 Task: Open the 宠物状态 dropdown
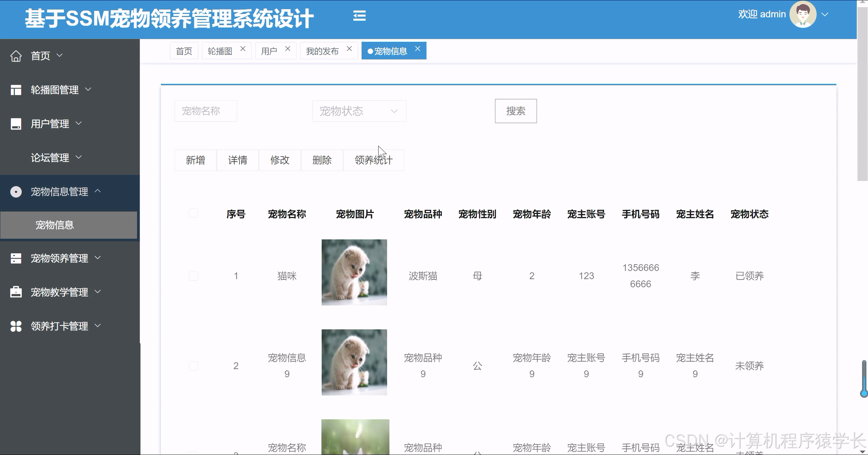(358, 111)
